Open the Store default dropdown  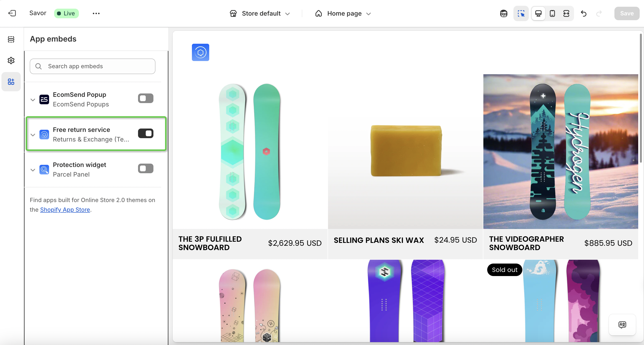tap(260, 13)
